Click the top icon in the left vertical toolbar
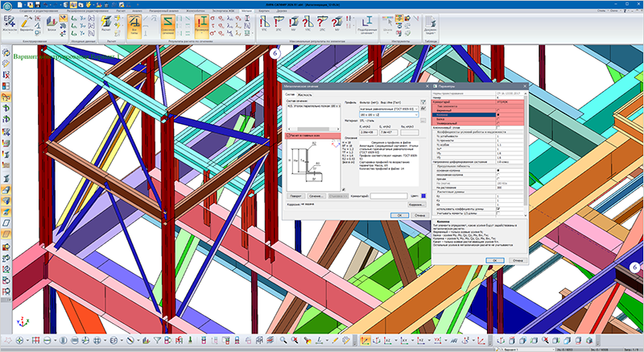 [x=6, y=53]
